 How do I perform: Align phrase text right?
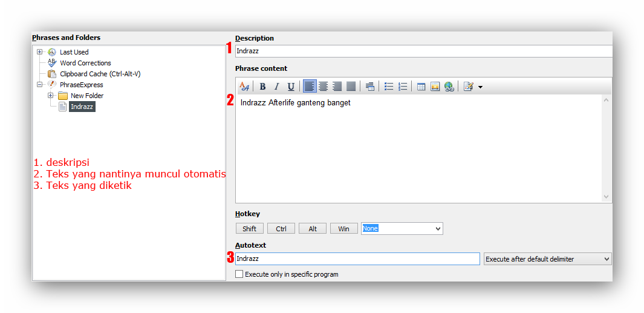[x=337, y=87]
